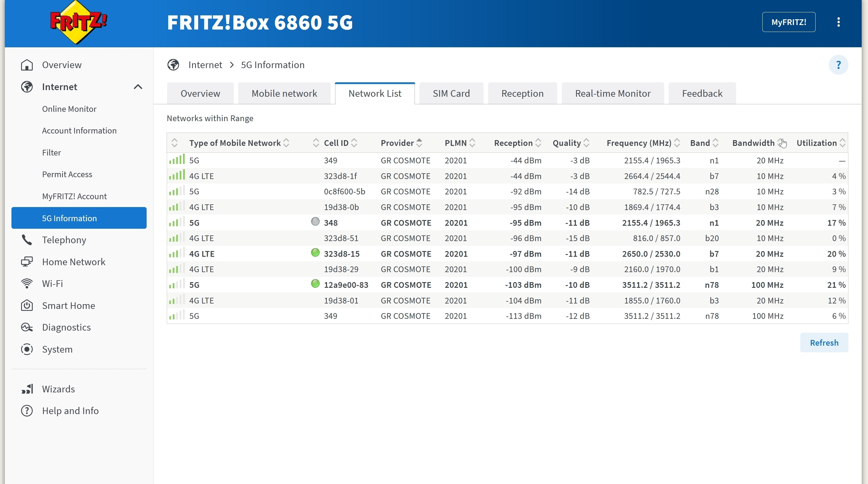Click signal bars icon of cell 349 n1 row

coord(177,159)
